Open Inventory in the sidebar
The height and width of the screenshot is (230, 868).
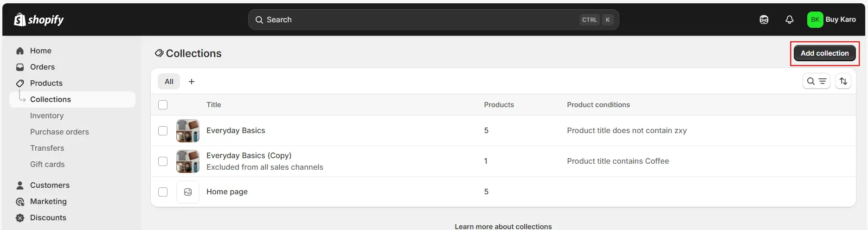47,115
